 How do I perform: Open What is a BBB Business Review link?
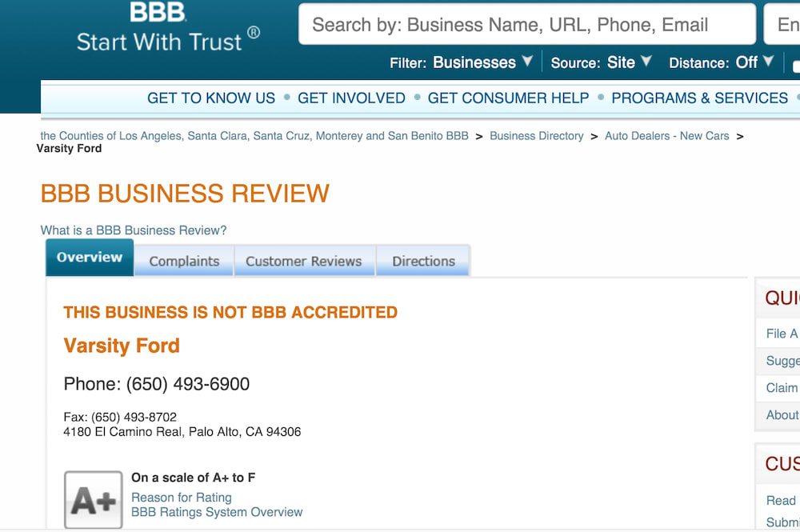pyautogui.click(x=134, y=230)
